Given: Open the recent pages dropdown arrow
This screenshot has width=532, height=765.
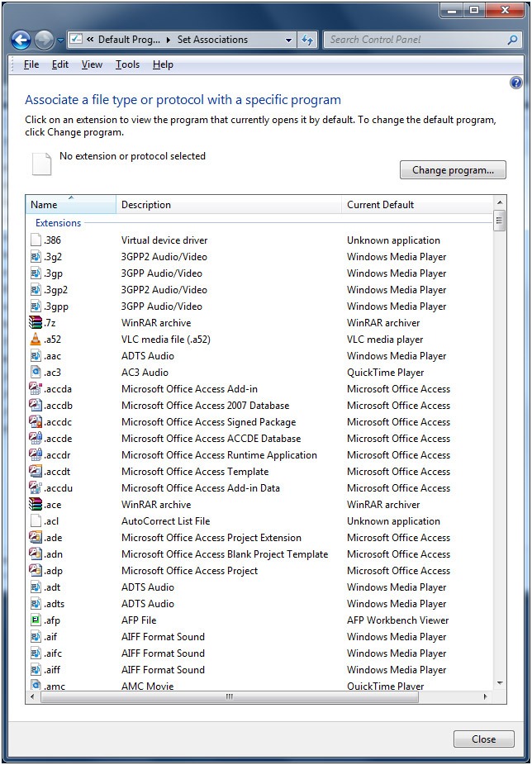Looking at the screenshot, I should tap(60, 40).
